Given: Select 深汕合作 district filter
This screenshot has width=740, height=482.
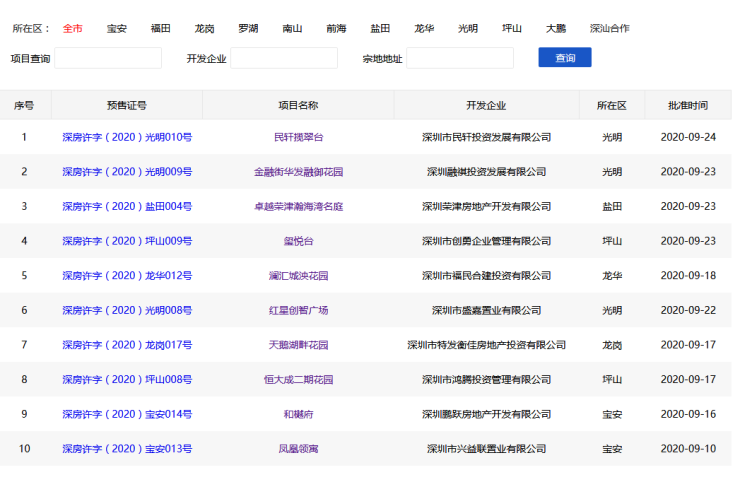Looking at the screenshot, I should pos(609,28).
